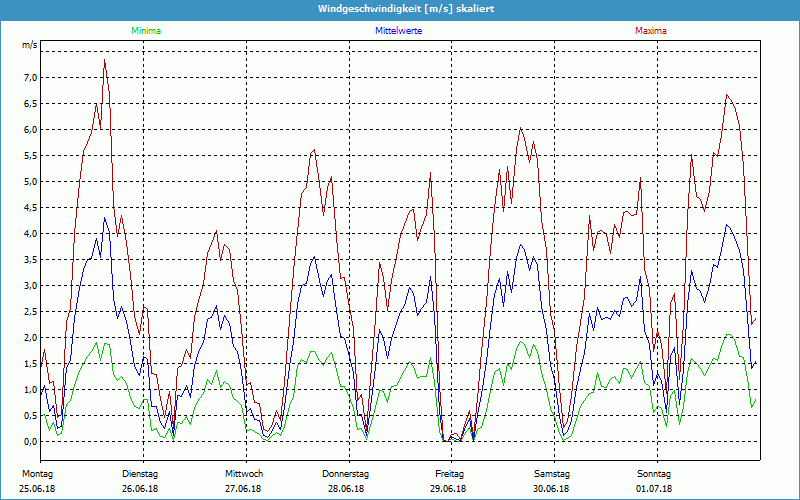Viewport: 800px width, 500px height.
Task: Click the 1,5 y-axis value
Action: tap(30, 364)
